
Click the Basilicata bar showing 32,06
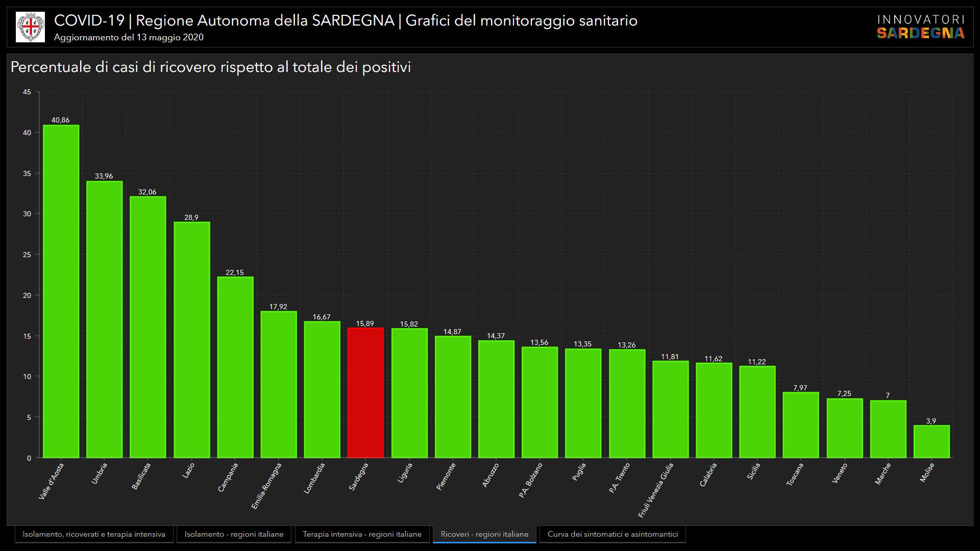(148, 327)
